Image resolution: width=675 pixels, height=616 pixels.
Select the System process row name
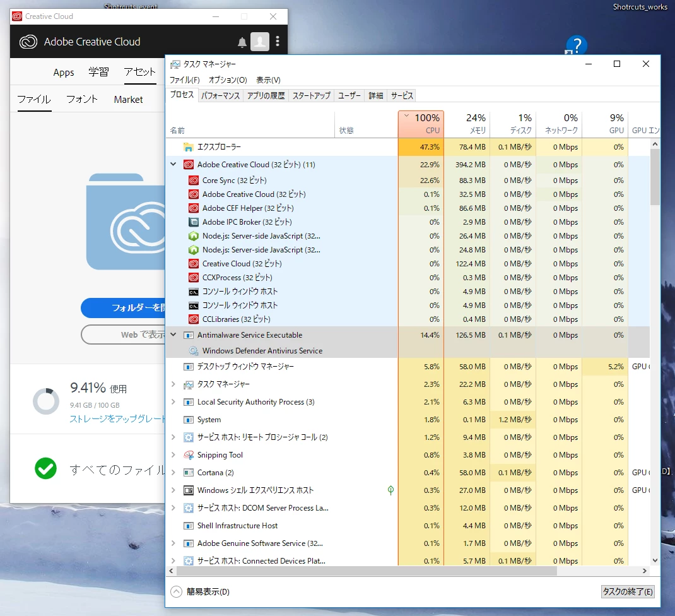coord(209,420)
